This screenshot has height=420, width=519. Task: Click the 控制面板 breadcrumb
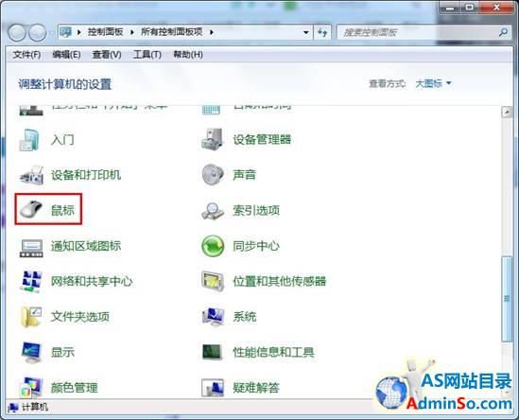105,32
